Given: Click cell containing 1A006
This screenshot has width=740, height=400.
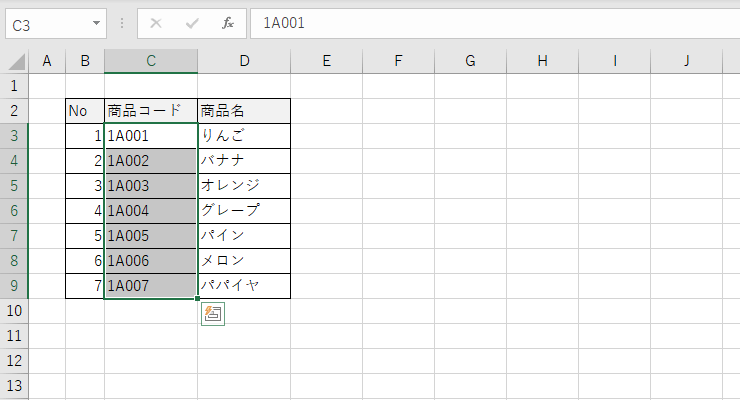Looking at the screenshot, I should (151, 261).
